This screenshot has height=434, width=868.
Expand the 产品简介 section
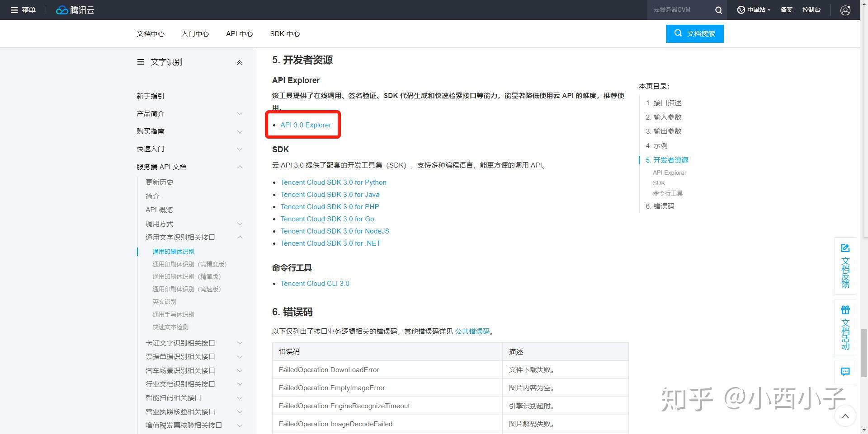coord(240,114)
